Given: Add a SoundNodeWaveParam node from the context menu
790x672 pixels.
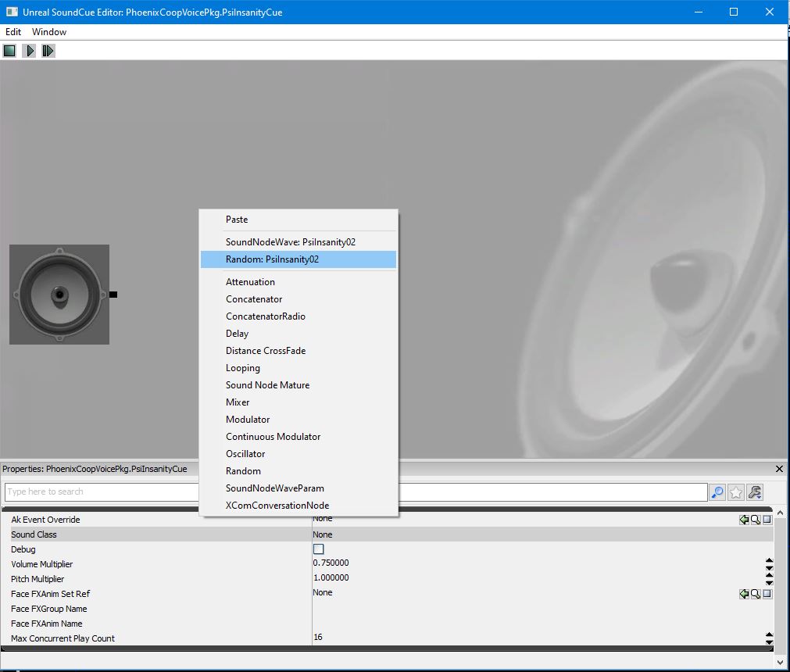Looking at the screenshot, I should click(x=298, y=488).
